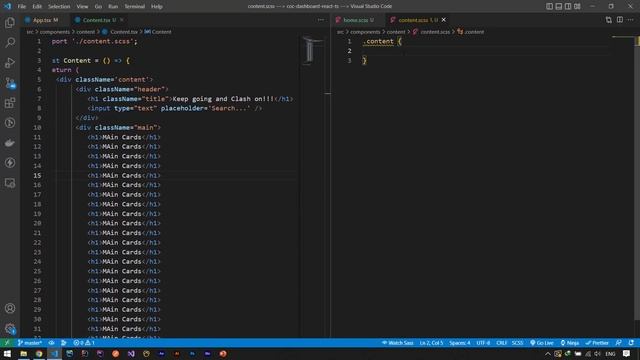Screen dimensions: 640x360
Task: Open the Explorer view in activity bar
Action: [x=10, y=22]
